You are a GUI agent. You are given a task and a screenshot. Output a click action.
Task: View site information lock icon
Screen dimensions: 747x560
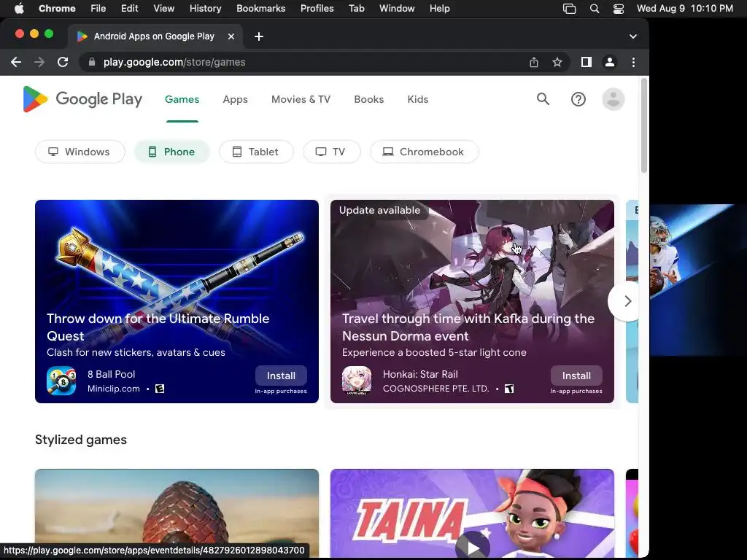click(x=92, y=62)
